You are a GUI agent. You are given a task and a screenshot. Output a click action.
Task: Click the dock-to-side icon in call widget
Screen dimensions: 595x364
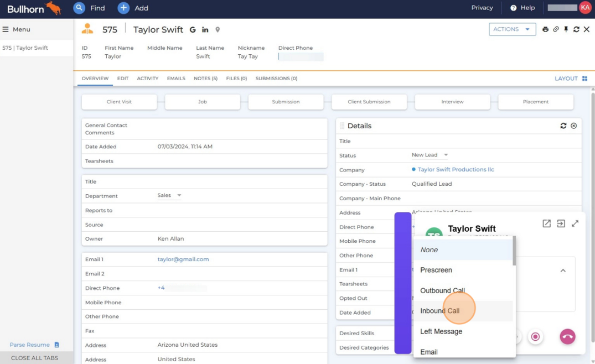pyautogui.click(x=561, y=223)
